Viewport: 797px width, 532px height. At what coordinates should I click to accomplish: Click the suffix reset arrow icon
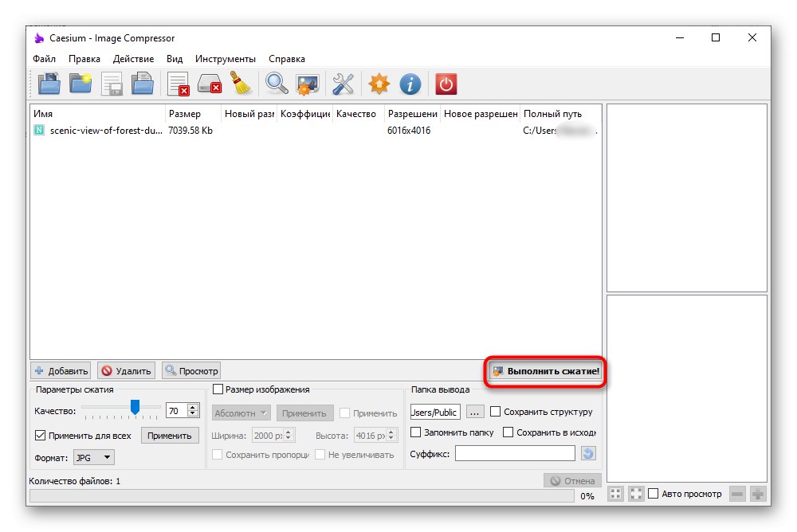pos(588,453)
